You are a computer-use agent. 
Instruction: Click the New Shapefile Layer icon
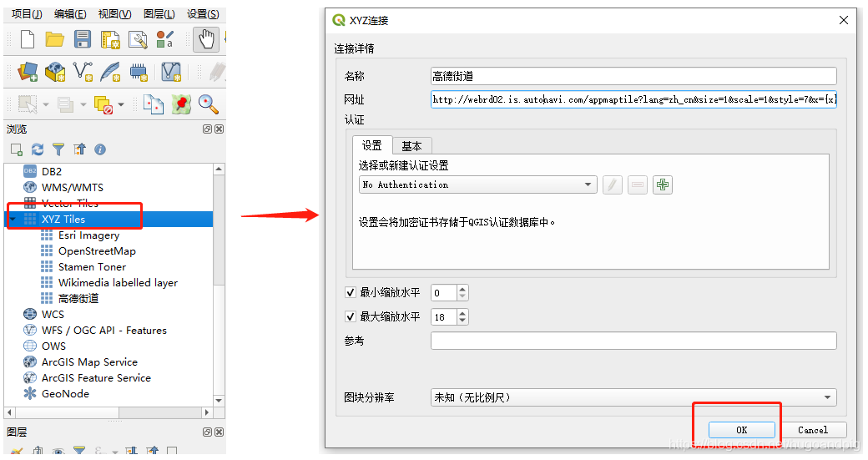pyautogui.click(x=83, y=72)
